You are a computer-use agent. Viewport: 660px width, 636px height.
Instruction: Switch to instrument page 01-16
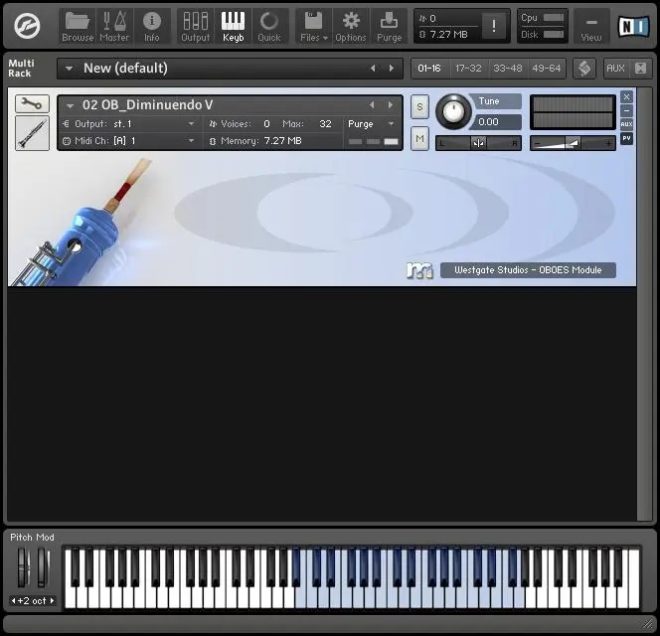[x=429, y=68]
